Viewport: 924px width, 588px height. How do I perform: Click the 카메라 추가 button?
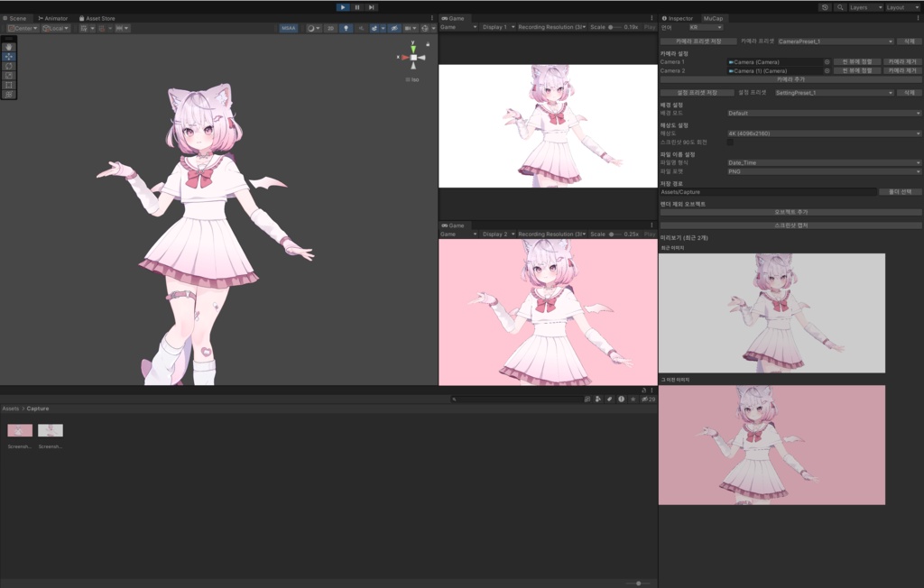point(790,79)
